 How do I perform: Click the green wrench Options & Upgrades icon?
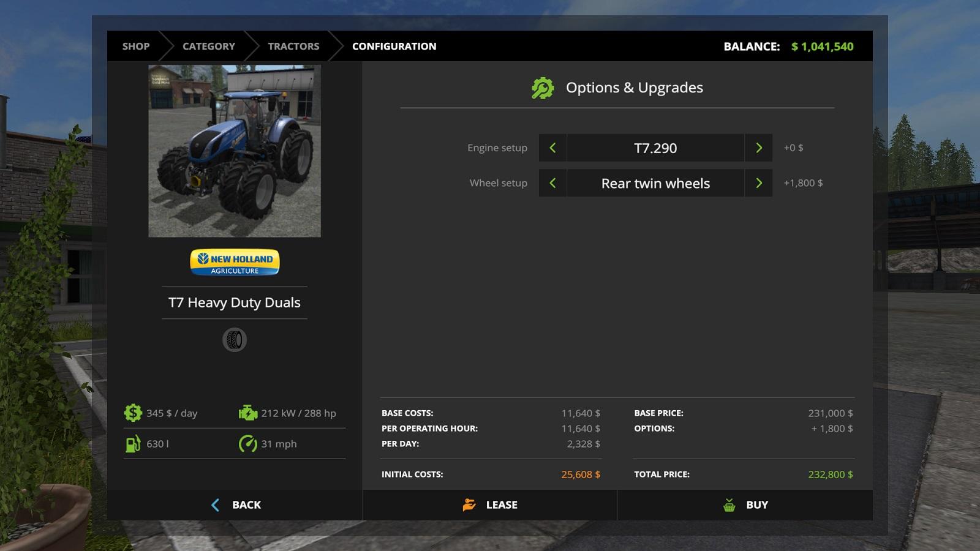pyautogui.click(x=542, y=88)
